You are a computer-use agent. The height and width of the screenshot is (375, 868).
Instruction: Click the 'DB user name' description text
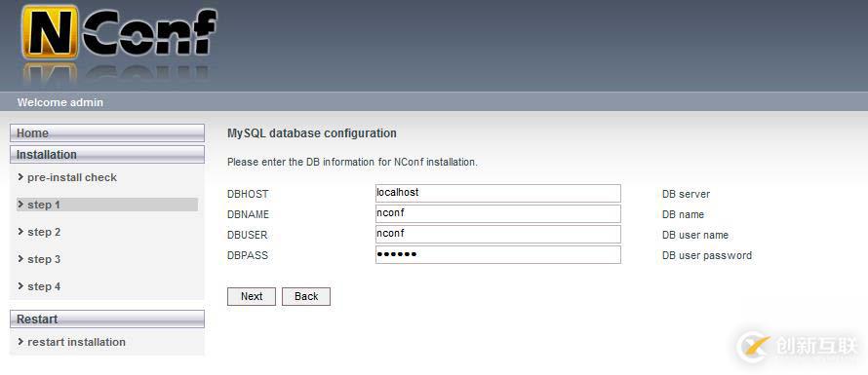(695, 235)
